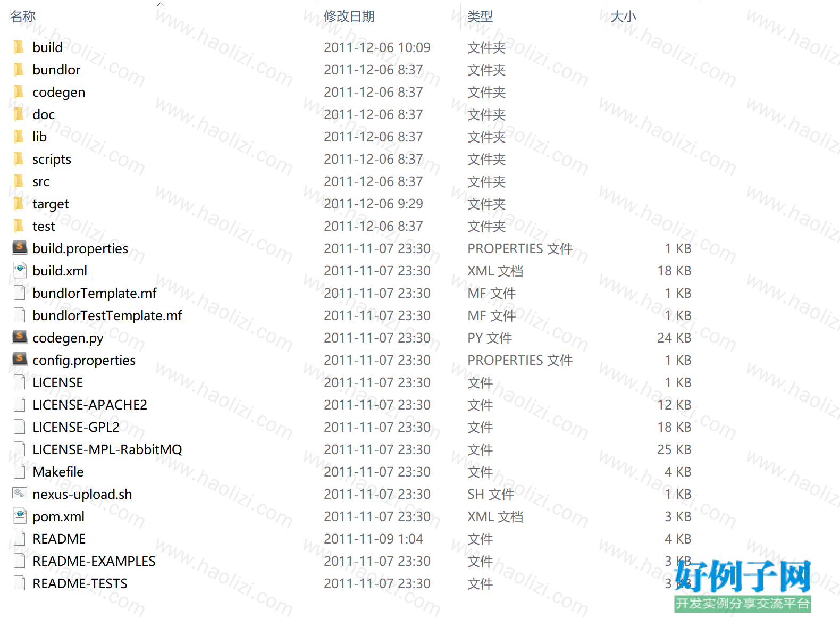Select the LICENSE file name
840x618 pixels.
(57, 382)
